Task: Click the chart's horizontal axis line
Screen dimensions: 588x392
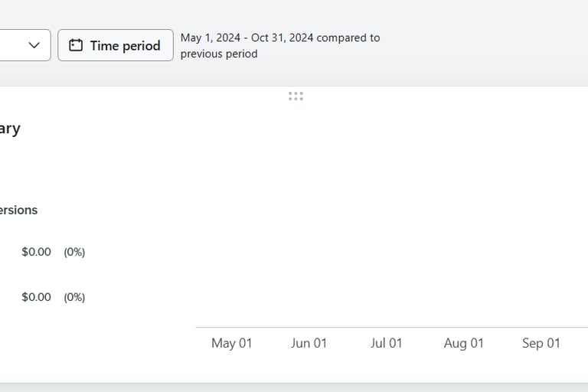Action: click(392, 328)
